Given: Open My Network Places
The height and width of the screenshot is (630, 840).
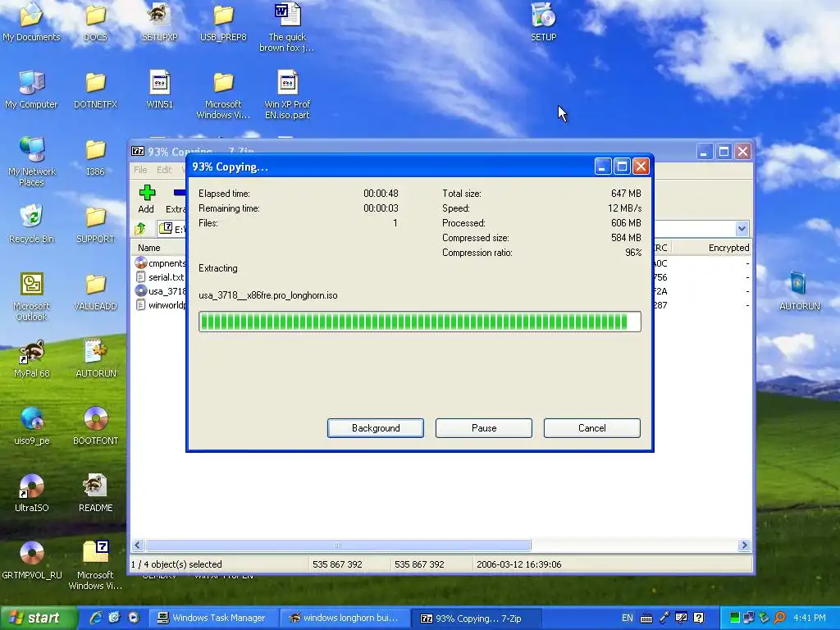Looking at the screenshot, I should coord(31,161).
